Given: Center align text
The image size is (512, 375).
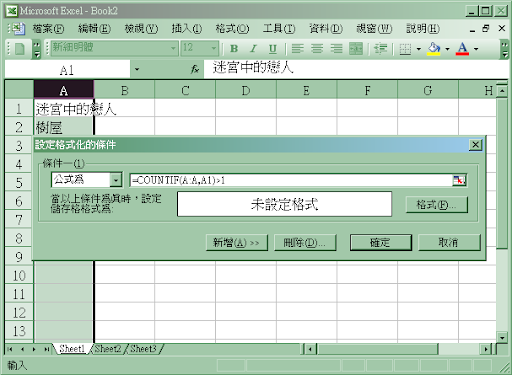Looking at the screenshot, I should coord(317,49).
